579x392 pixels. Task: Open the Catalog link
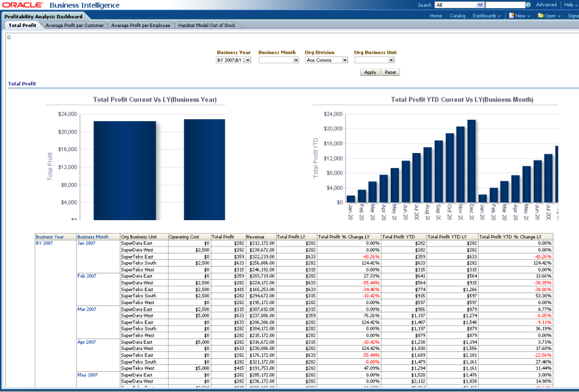click(x=457, y=16)
